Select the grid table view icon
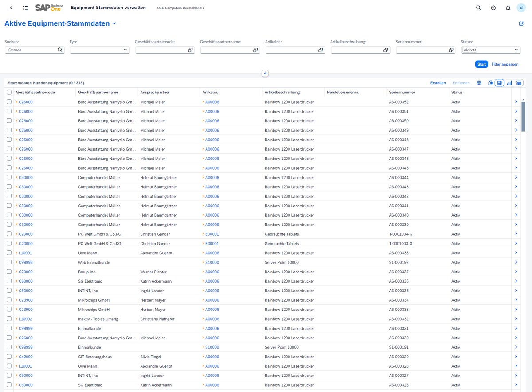Viewport: 532px width, 392px height. point(500,83)
